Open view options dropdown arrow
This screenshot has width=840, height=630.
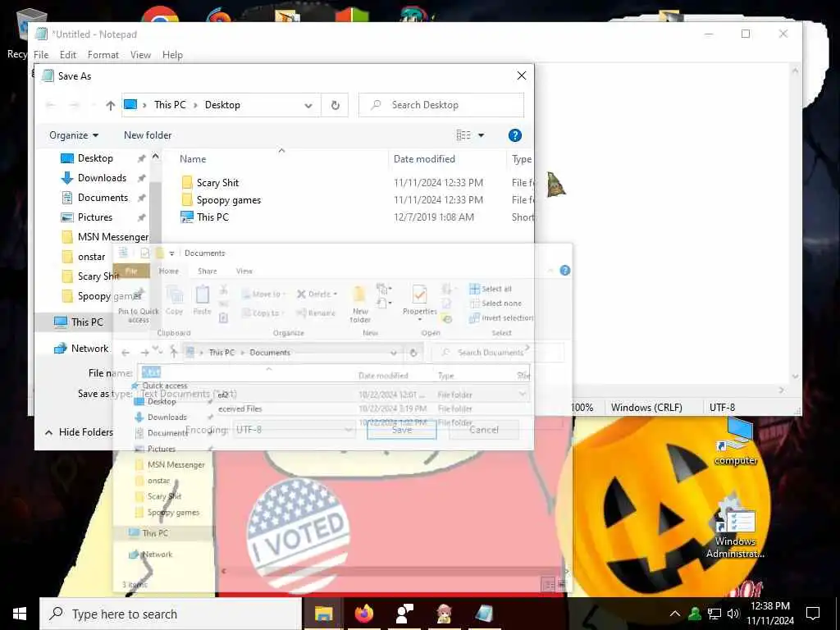[481, 135]
